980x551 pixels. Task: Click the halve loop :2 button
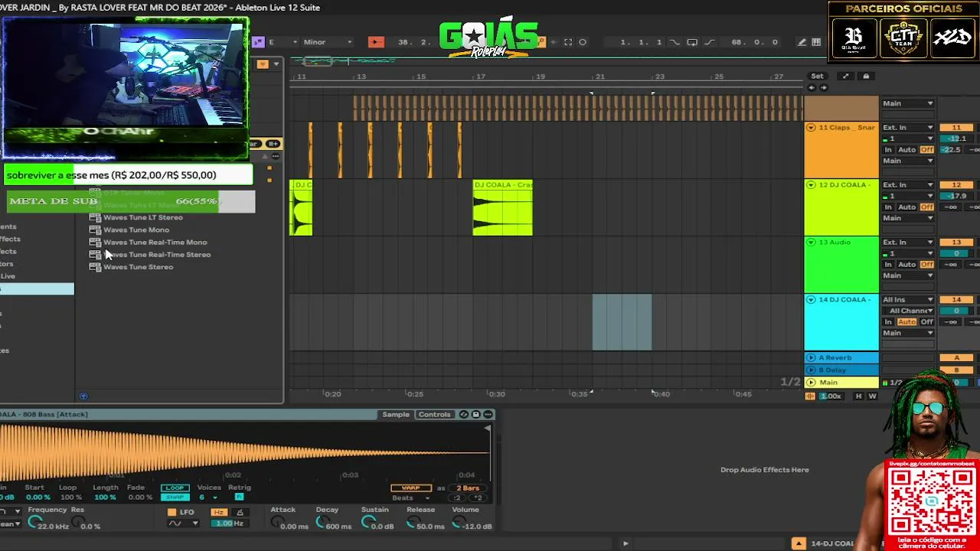coord(457,497)
